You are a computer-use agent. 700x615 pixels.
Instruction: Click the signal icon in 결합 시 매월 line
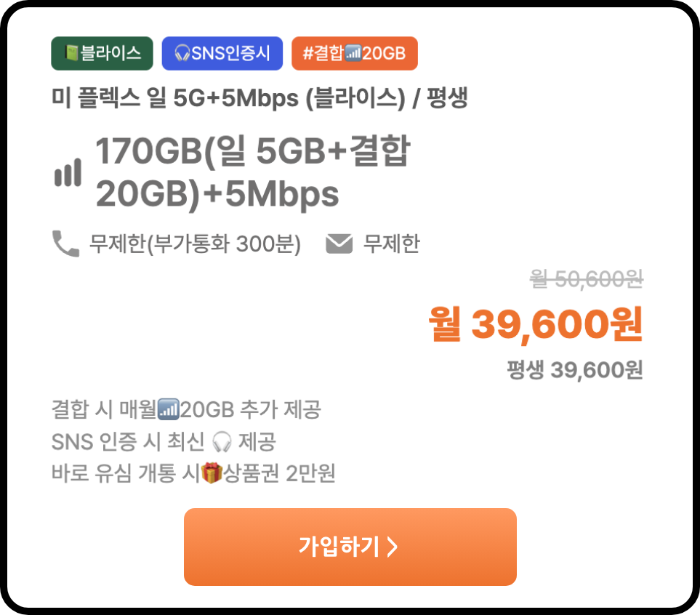169,409
